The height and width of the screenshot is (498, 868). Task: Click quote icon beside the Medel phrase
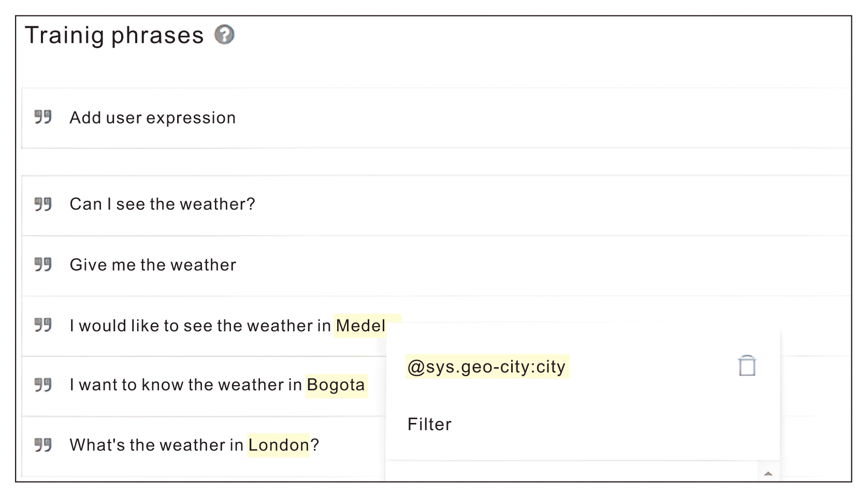point(43,325)
